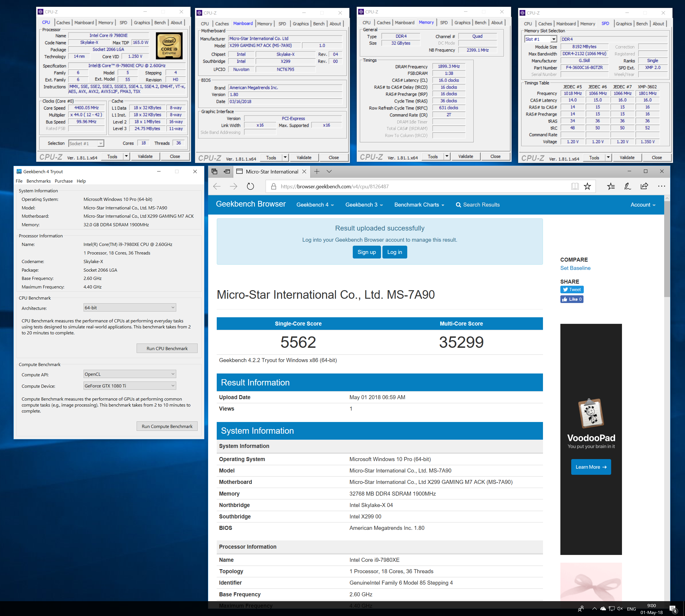Screen dimensions: 685x616
Task: Open the Geekbench Purchase menu
Action: [64, 181]
